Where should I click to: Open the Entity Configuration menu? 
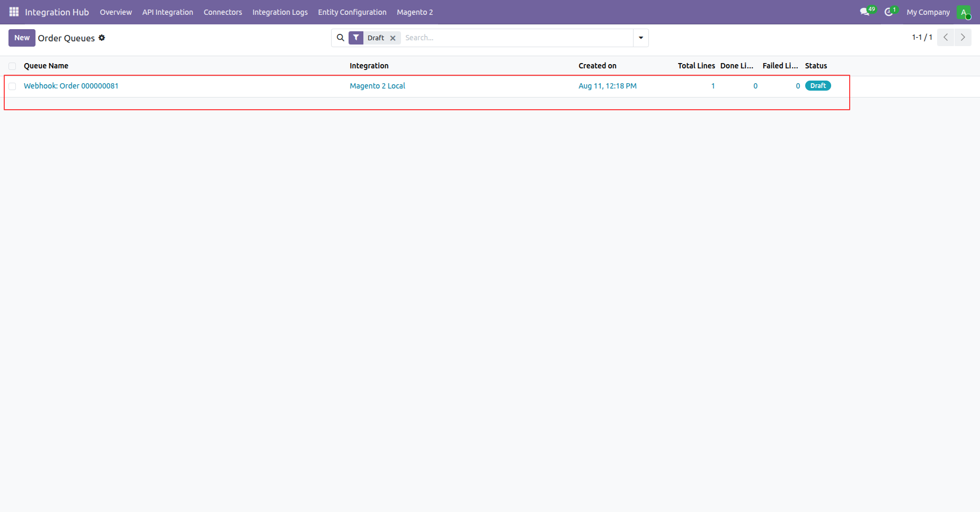point(352,12)
